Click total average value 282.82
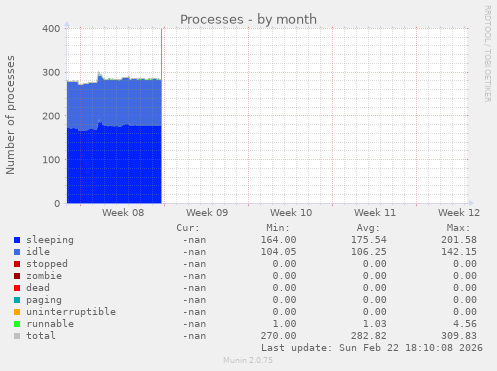 click(369, 336)
